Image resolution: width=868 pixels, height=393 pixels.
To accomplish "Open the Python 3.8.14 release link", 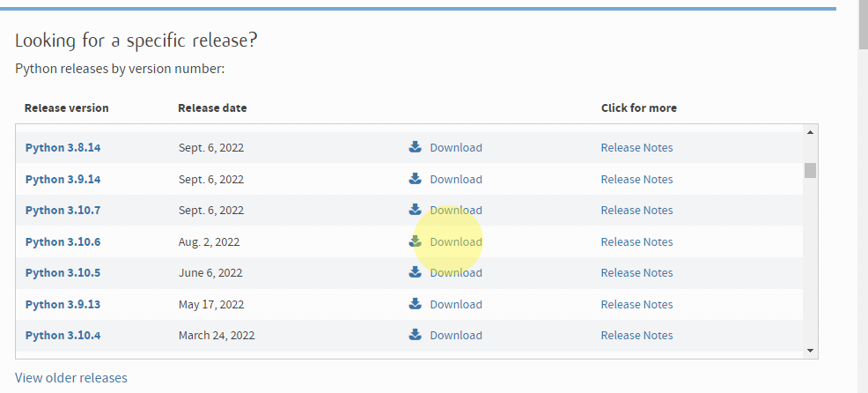I will click(x=63, y=148).
